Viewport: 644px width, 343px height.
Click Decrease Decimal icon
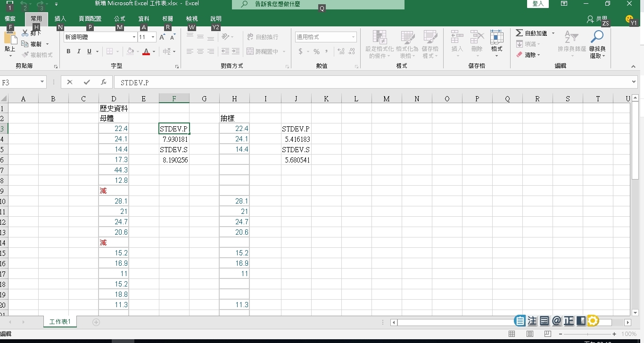[352, 51]
